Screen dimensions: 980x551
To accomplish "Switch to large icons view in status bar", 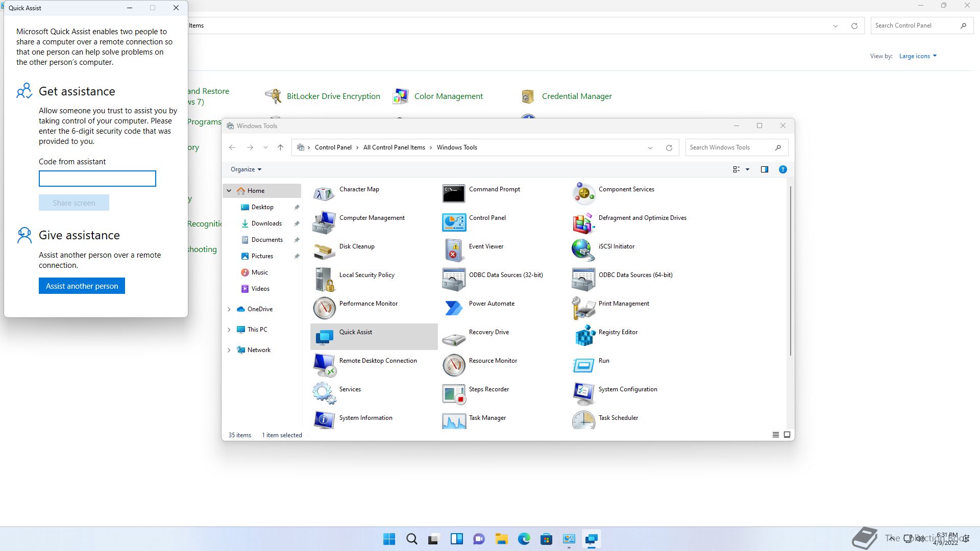I will click(x=787, y=435).
